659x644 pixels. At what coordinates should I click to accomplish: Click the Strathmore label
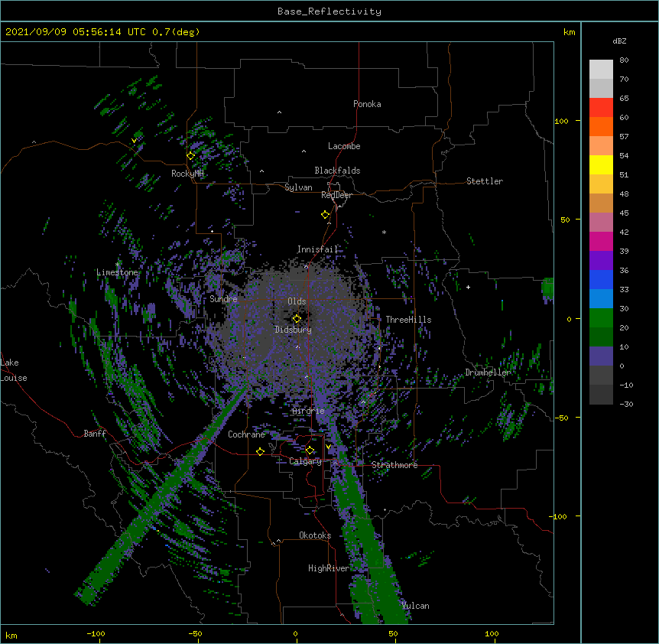[394, 465]
